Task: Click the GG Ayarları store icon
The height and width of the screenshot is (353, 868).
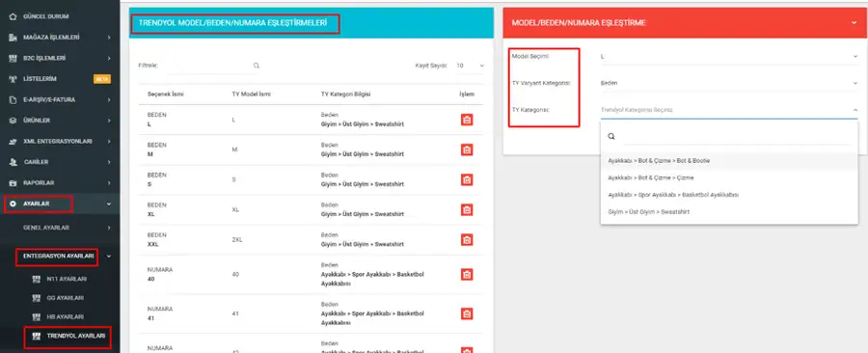Action: point(37,298)
